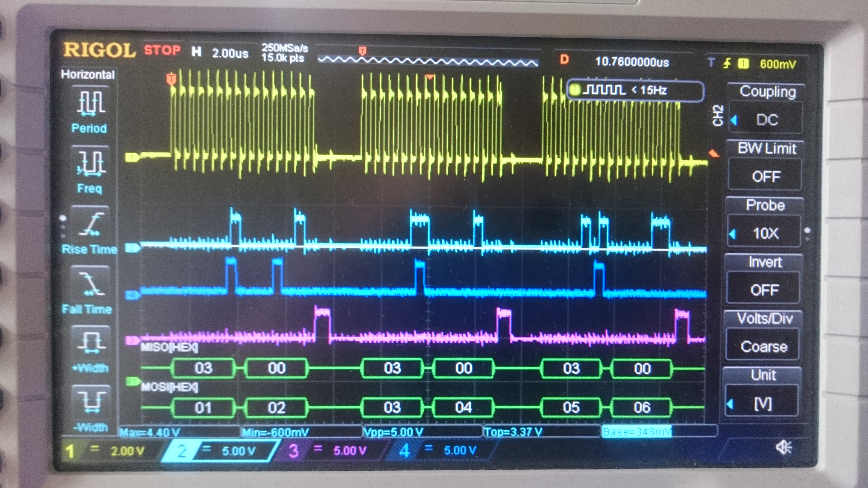Click the Vpp=5.00 V measurement
The width and height of the screenshot is (868, 488).
(393, 432)
